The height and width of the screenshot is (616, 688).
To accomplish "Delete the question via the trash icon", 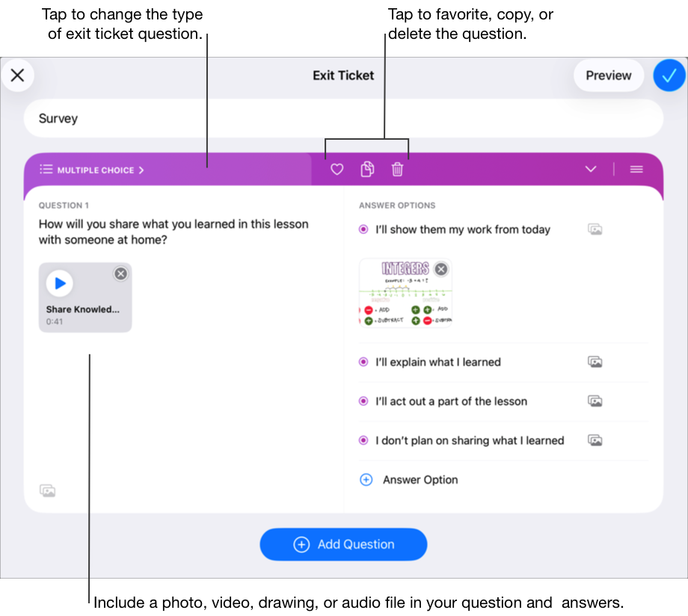I will (x=397, y=169).
